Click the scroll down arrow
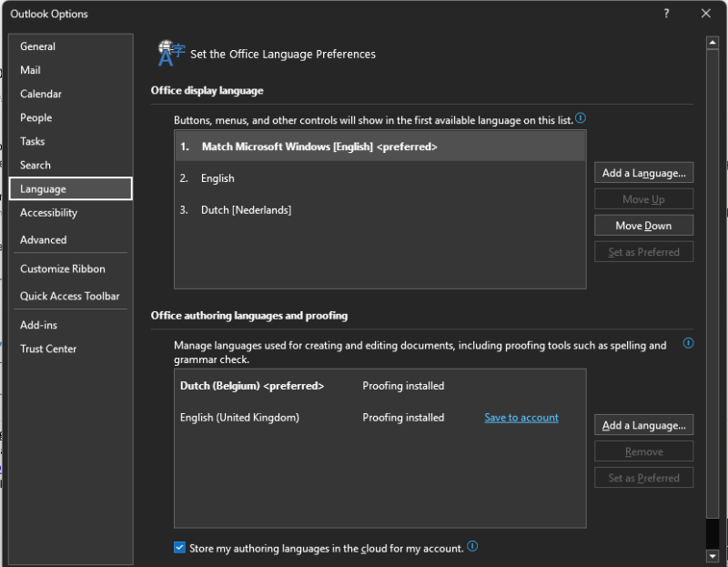728x567 pixels. coord(713,555)
